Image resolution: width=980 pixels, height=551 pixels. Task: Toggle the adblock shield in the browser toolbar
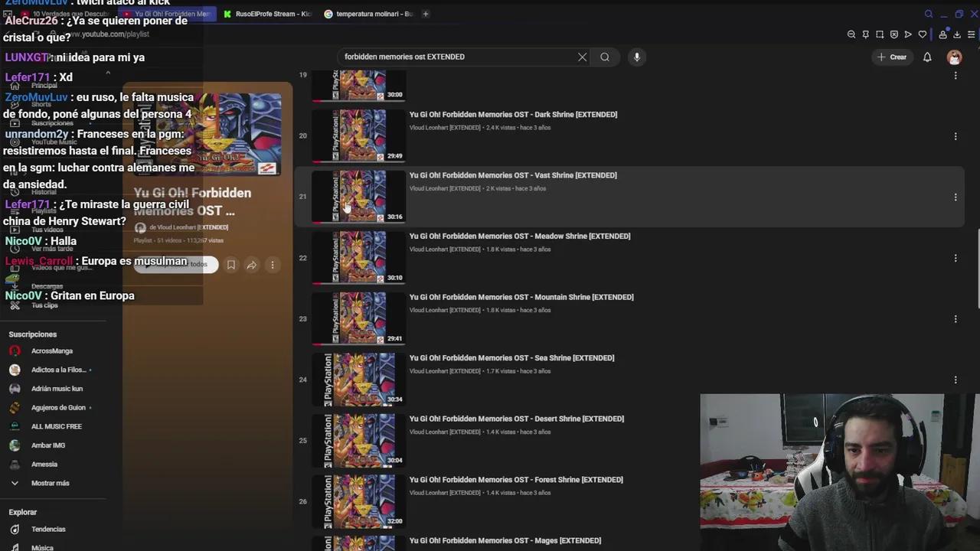[894, 34]
